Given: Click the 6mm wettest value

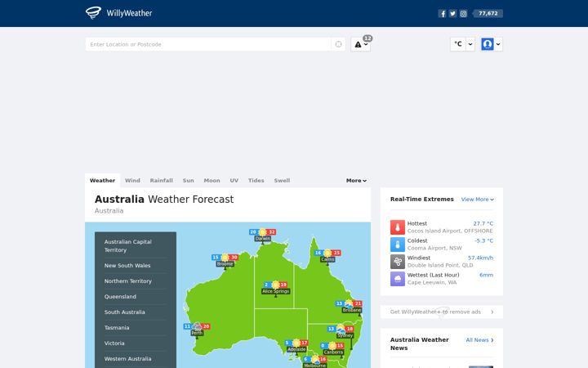Looking at the screenshot, I should [x=486, y=276].
